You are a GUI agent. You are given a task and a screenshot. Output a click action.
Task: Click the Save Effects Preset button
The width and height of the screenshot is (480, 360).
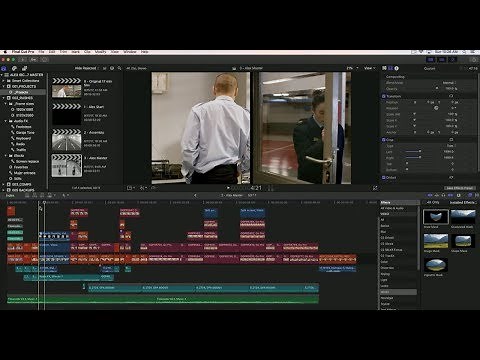[x=459, y=188]
